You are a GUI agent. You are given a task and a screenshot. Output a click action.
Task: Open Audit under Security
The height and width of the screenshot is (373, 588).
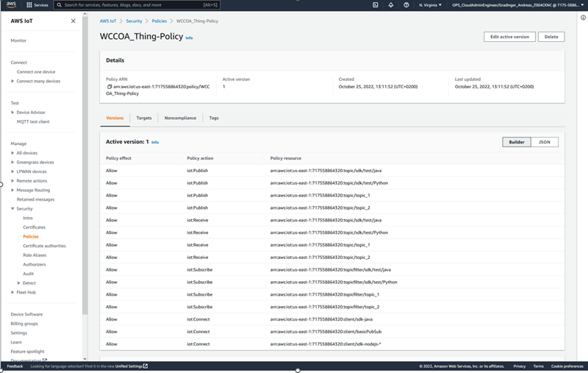coord(28,274)
